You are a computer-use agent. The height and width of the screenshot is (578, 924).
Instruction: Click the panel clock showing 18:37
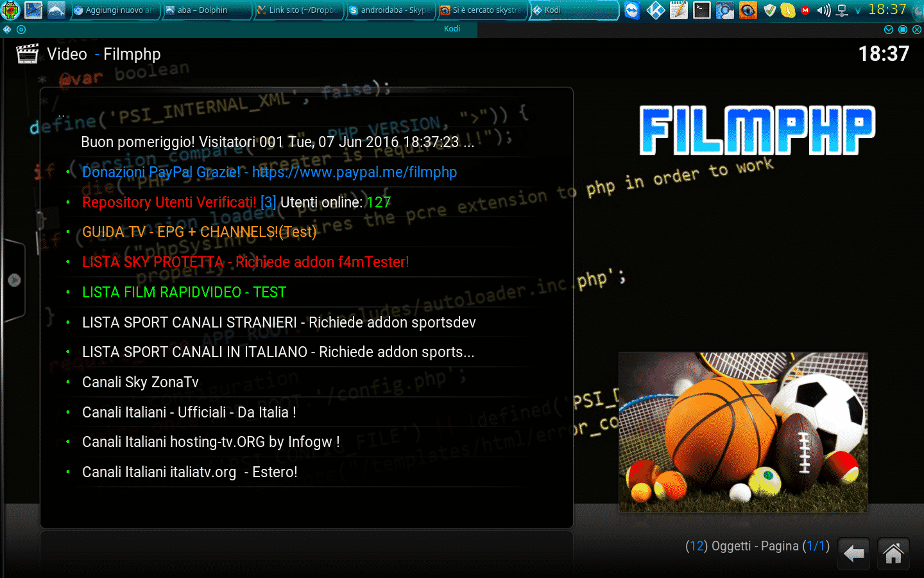tap(887, 10)
